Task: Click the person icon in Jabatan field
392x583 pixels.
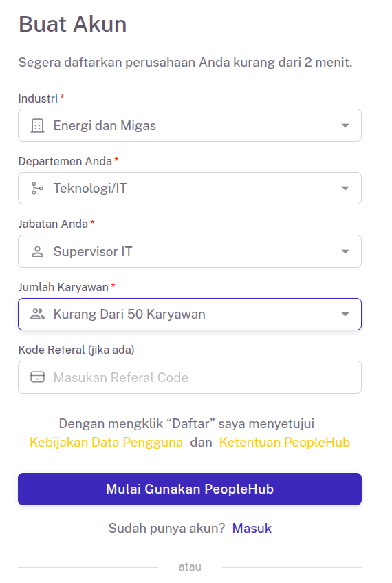Action: pos(37,252)
